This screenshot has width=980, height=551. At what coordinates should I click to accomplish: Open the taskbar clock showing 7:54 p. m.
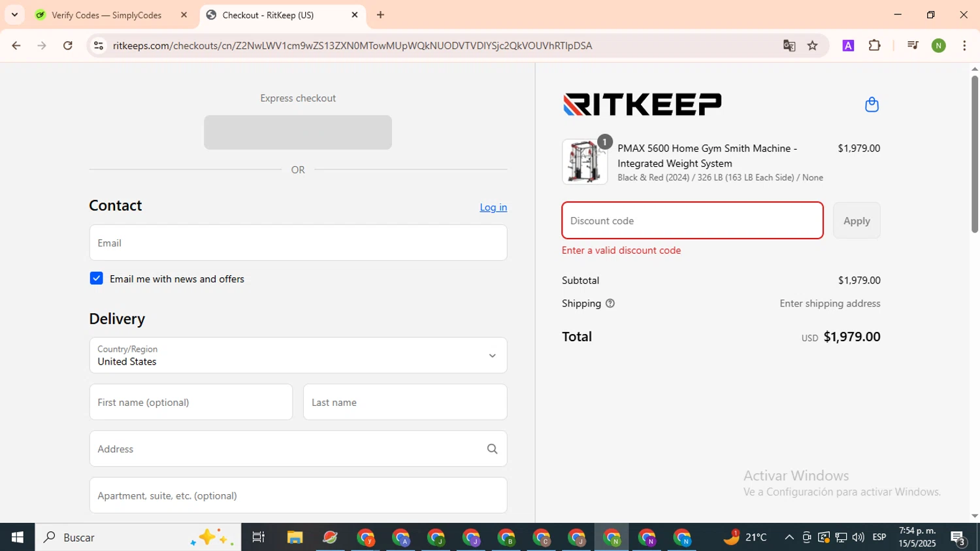[x=917, y=537]
